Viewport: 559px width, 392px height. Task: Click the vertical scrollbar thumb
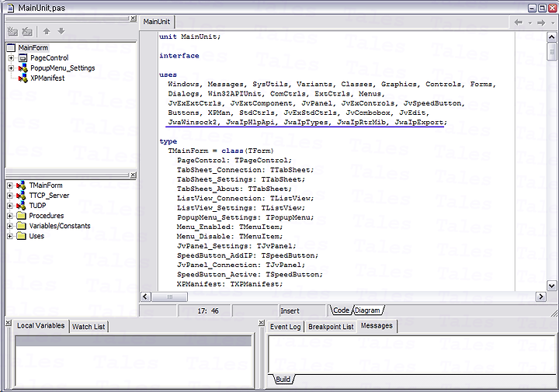pos(551,52)
